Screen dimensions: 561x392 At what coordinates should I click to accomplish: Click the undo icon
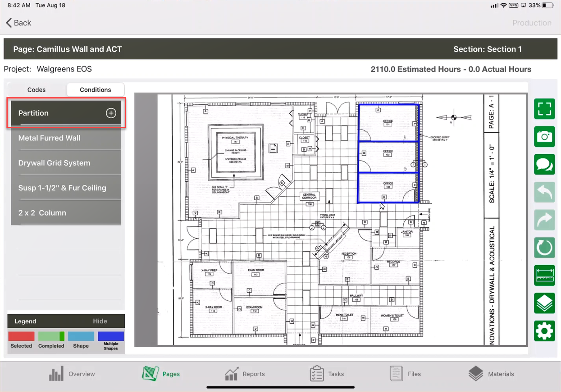(x=544, y=192)
